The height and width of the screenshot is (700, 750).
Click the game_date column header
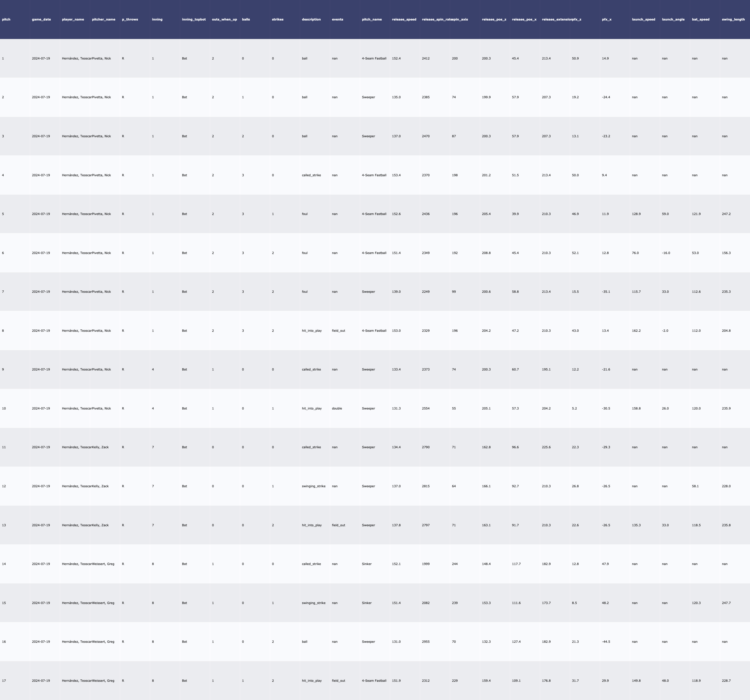[41, 19]
